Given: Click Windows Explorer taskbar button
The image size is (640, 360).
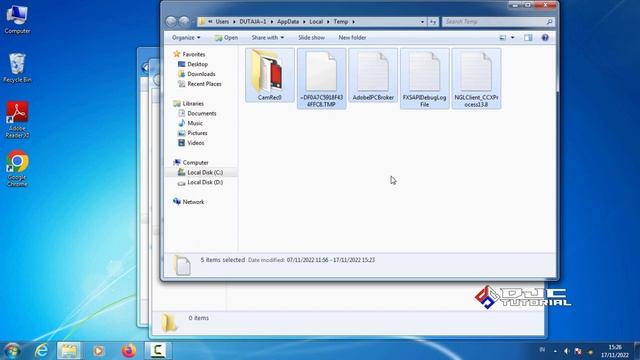Looking at the screenshot, I should [x=69, y=351].
